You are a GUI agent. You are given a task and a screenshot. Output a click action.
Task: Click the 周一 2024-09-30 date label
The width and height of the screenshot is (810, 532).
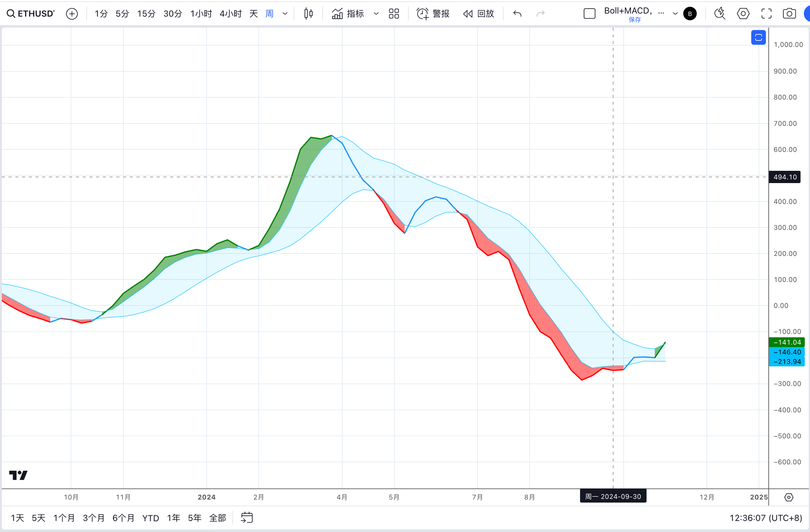click(613, 496)
